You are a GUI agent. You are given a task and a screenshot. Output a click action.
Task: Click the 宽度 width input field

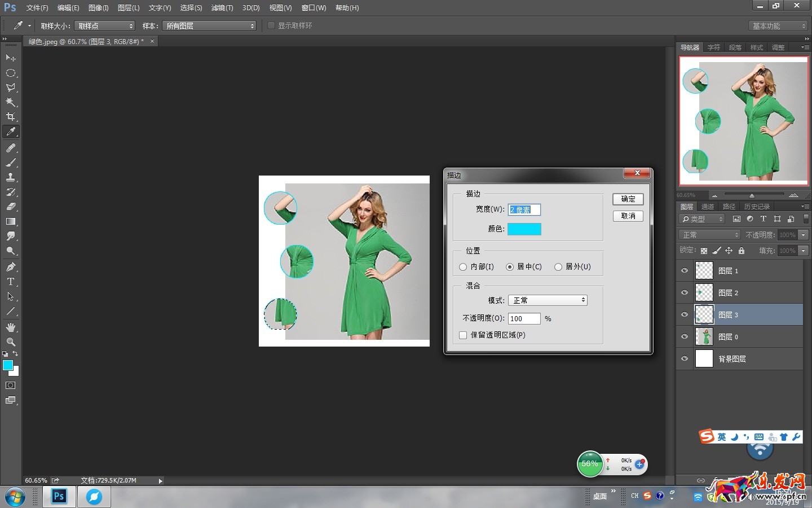click(x=524, y=209)
